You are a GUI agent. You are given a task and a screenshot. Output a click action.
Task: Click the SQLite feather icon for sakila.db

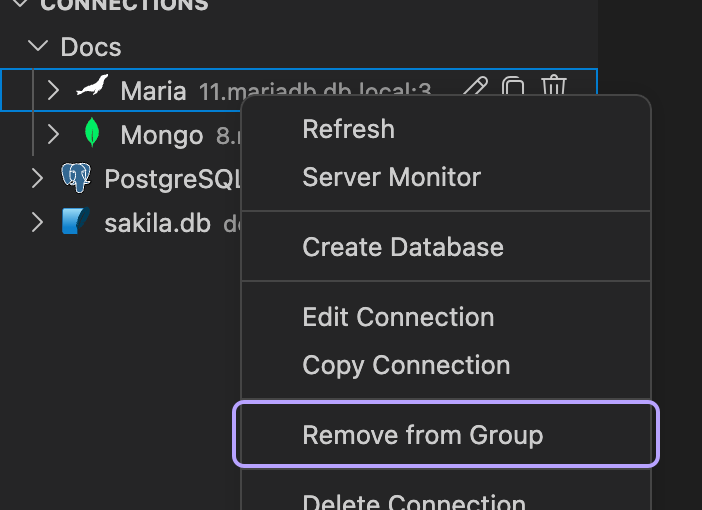(x=76, y=221)
